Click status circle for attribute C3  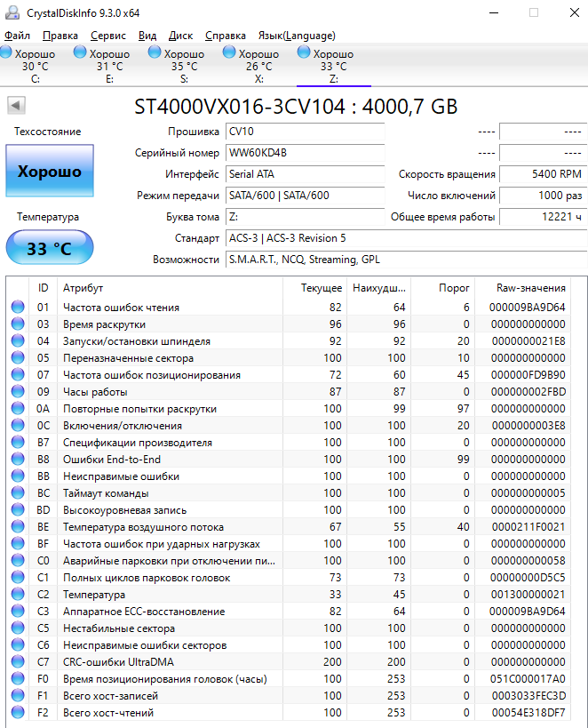(18, 611)
